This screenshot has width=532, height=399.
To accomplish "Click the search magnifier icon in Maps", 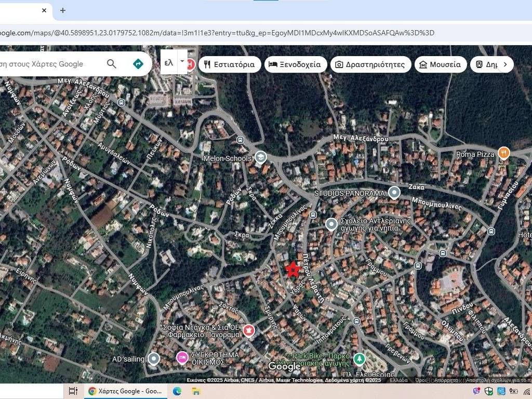I will click(x=112, y=64).
